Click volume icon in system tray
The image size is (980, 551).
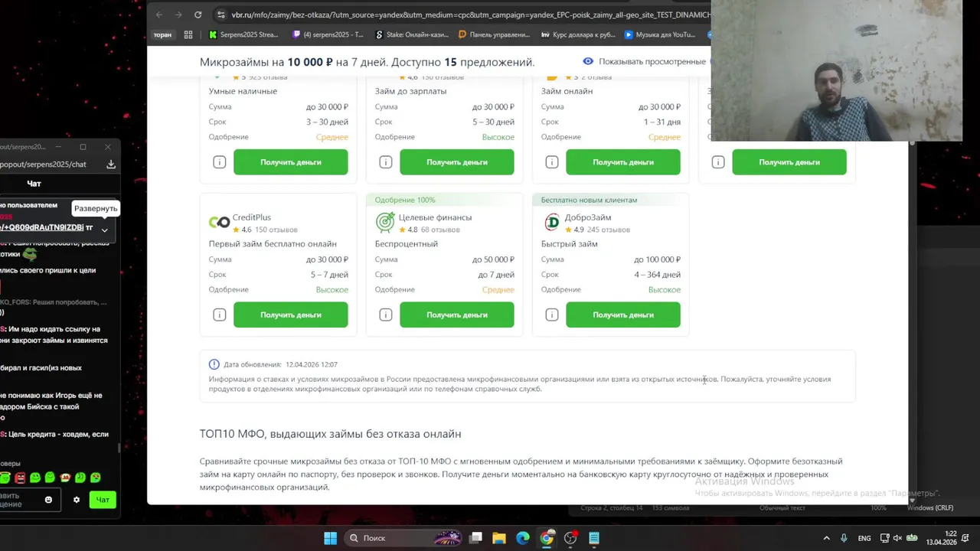coord(898,538)
